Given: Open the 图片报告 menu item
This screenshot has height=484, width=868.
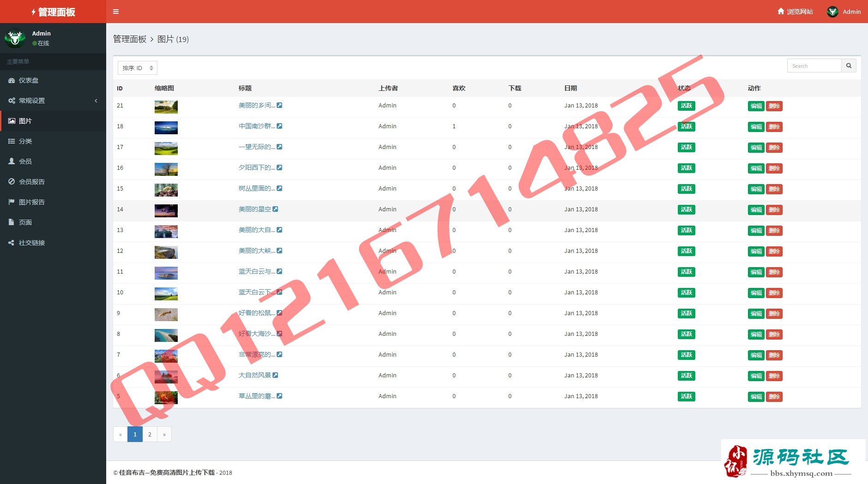Looking at the screenshot, I should click(x=53, y=202).
